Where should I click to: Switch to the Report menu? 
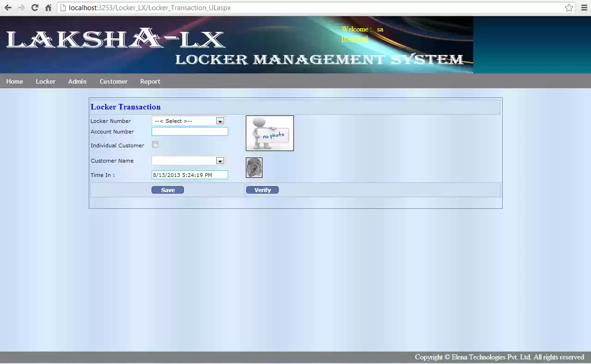(x=150, y=81)
